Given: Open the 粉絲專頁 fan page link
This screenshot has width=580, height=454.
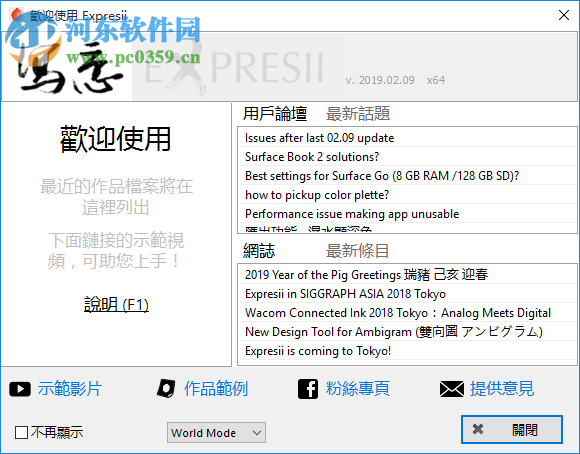Looking at the screenshot, I should coord(358,389).
